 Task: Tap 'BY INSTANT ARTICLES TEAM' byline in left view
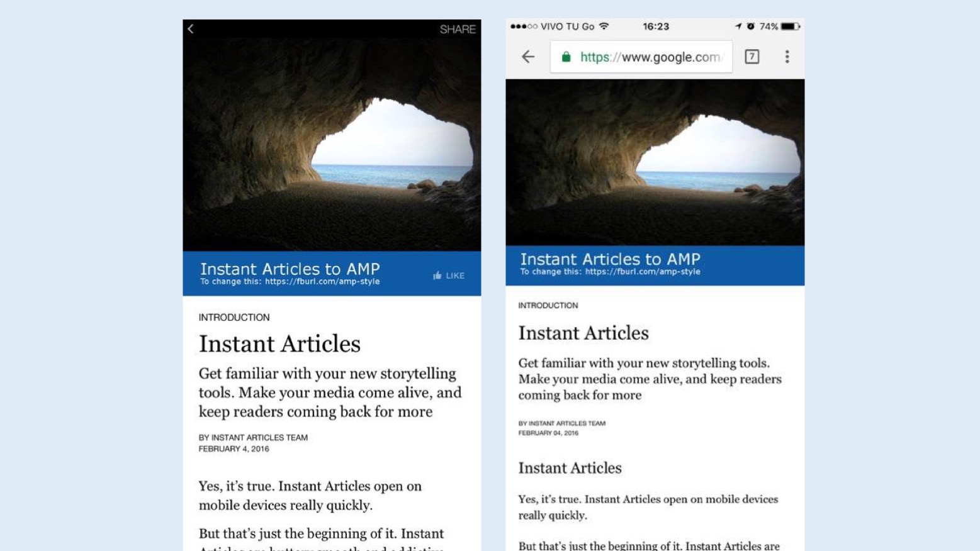253,438
